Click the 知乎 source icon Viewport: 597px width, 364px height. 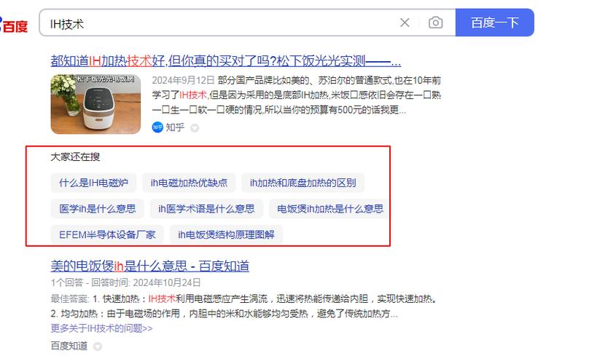157,127
